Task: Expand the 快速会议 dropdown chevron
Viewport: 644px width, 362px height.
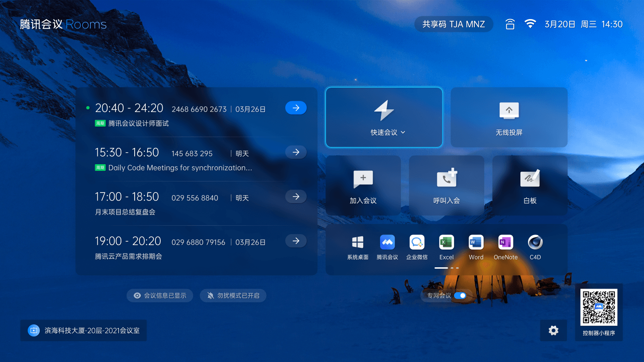Action: click(x=403, y=132)
